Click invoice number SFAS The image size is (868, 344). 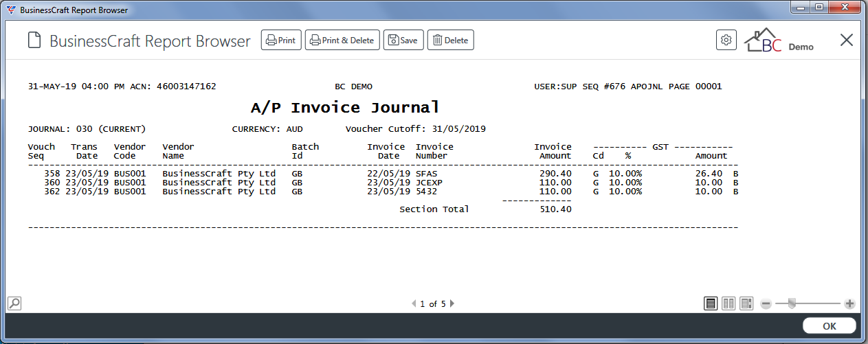click(x=426, y=174)
